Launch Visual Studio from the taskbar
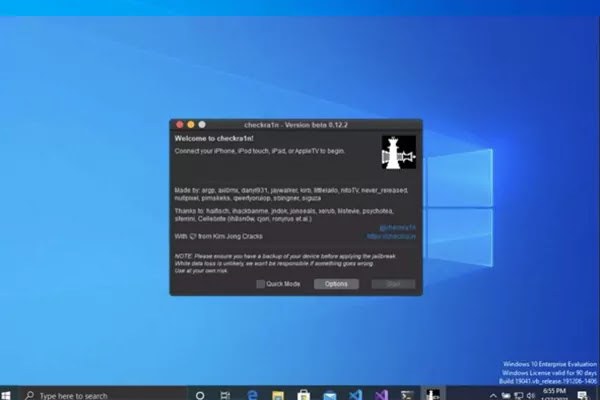Screen dimensions: 600x400 pyautogui.click(x=382, y=395)
